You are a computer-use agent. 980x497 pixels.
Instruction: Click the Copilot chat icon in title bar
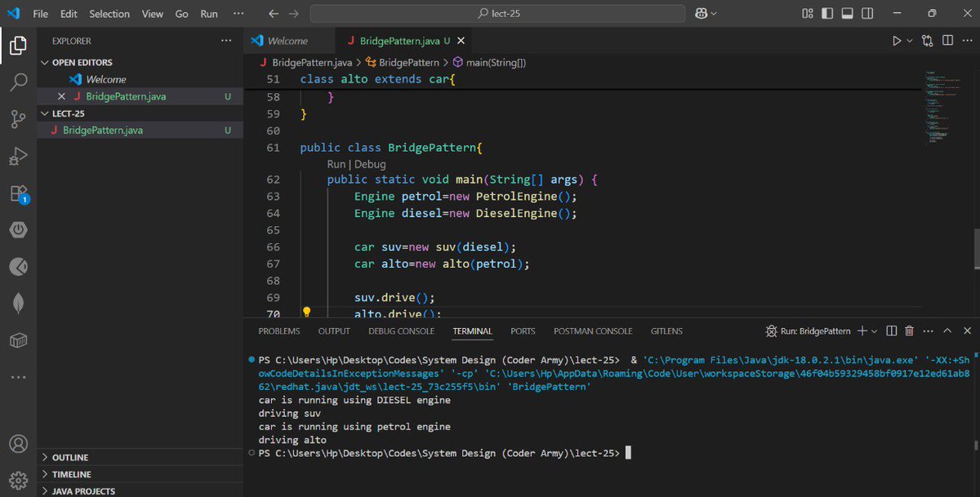[x=700, y=13]
